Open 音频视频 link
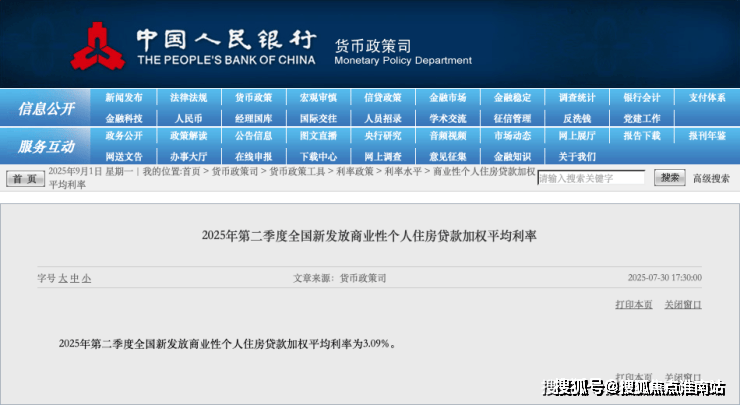This screenshot has width=740, height=405. [448, 136]
